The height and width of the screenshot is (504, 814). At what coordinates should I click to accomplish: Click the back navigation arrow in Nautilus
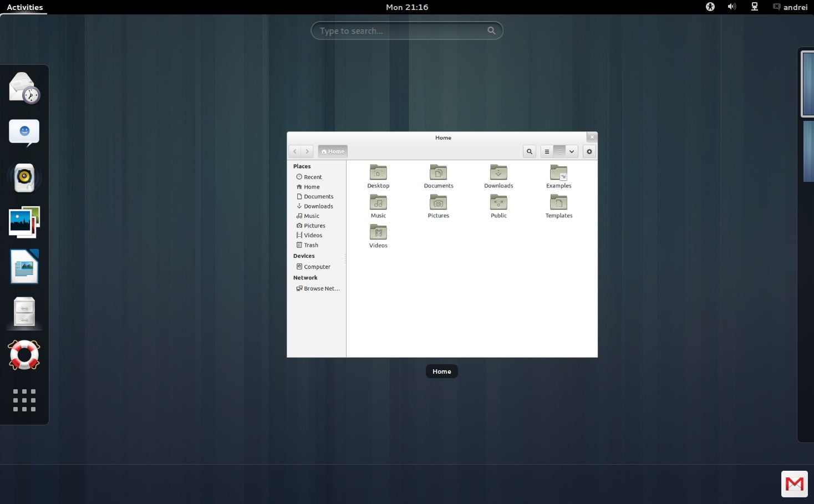tap(294, 151)
